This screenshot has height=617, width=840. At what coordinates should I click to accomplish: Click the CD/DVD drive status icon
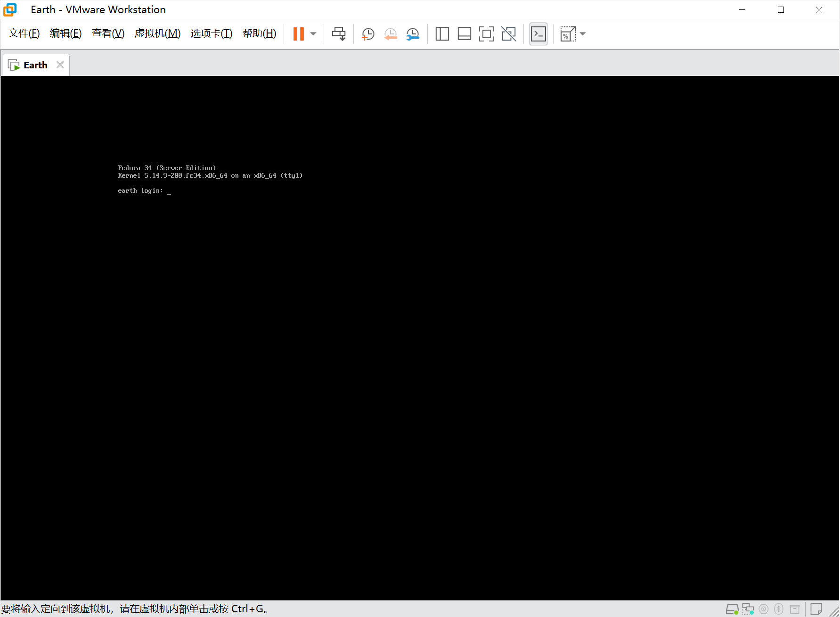764,609
